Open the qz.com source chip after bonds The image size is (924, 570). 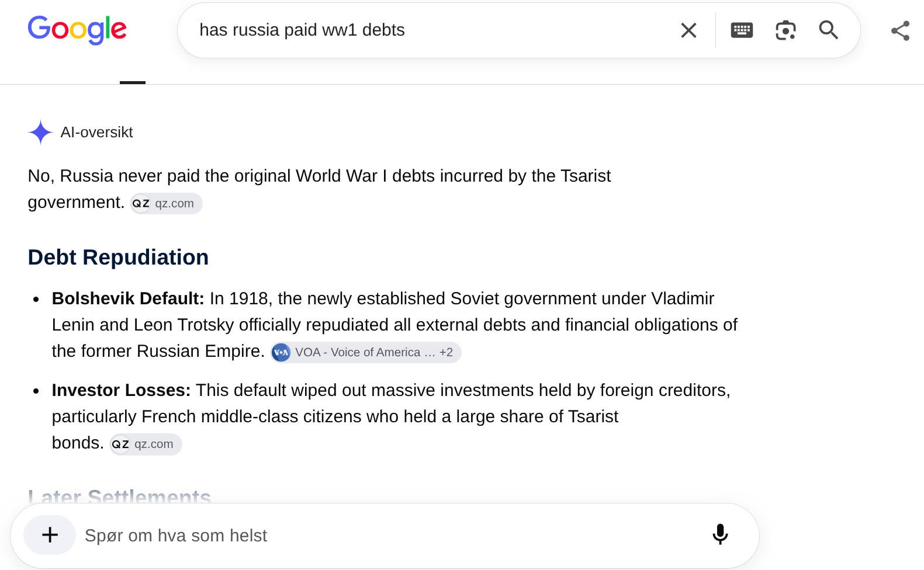click(x=146, y=444)
